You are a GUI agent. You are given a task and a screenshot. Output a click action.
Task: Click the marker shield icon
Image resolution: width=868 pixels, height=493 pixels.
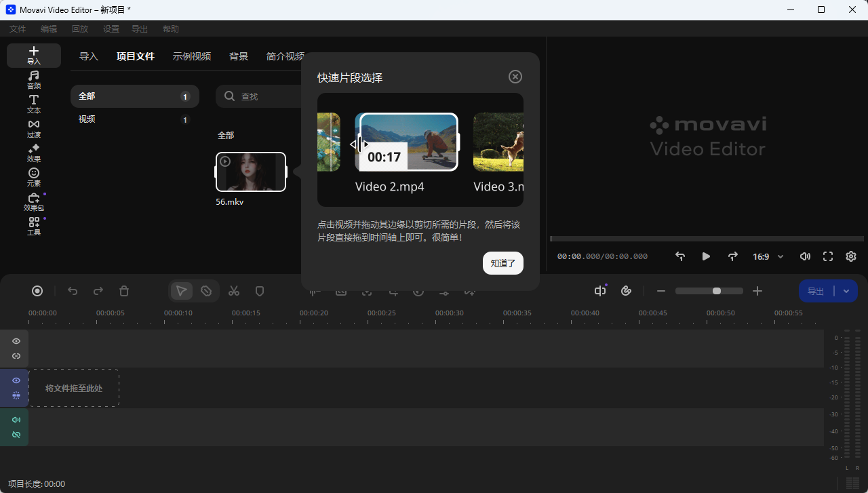[259, 291]
